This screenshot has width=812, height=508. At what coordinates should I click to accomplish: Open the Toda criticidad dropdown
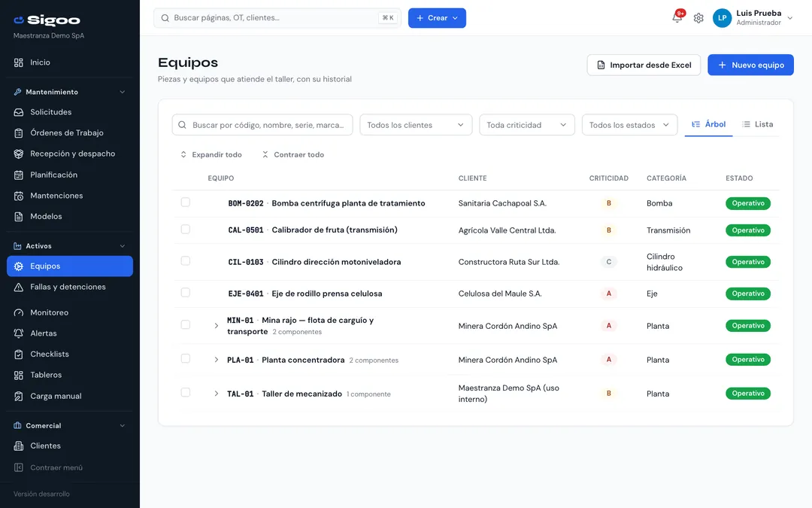(526, 125)
